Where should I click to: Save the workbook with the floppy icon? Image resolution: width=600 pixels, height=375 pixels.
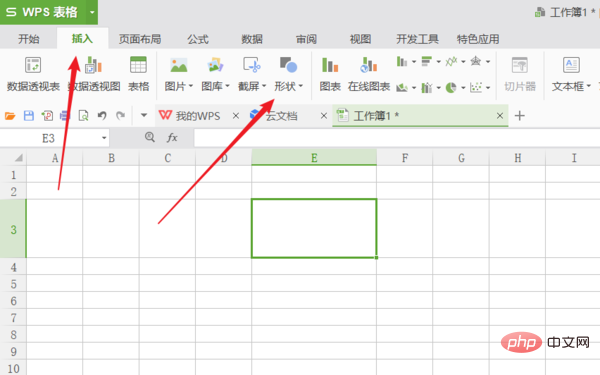point(29,116)
